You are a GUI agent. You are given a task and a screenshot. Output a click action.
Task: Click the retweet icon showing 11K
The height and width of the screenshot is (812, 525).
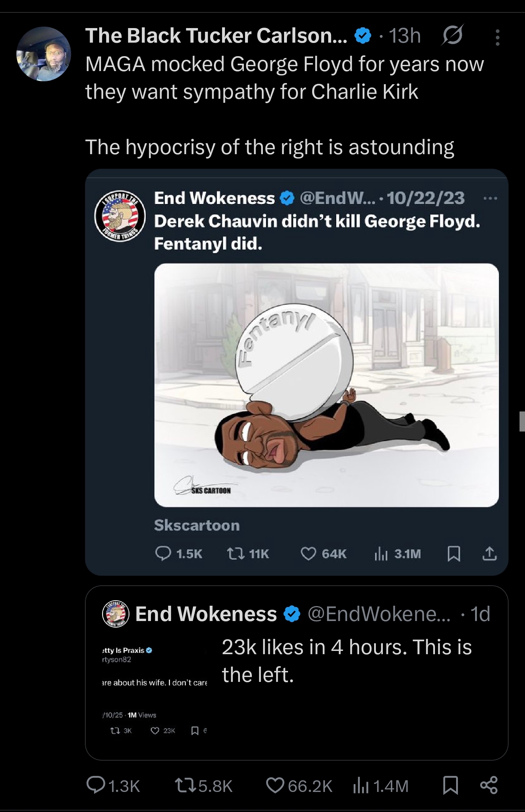[234, 554]
